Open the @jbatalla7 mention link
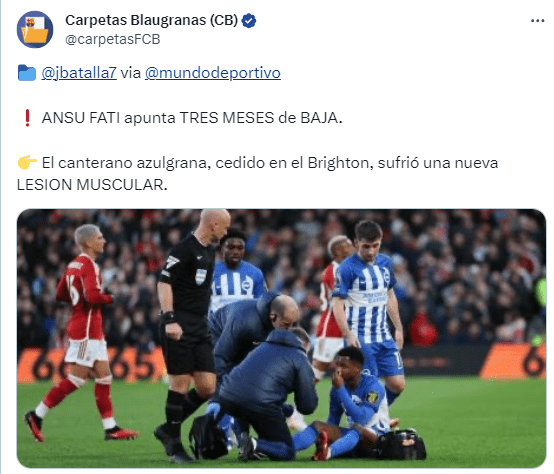This screenshot has height=474, width=554. [x=79, y=73]
